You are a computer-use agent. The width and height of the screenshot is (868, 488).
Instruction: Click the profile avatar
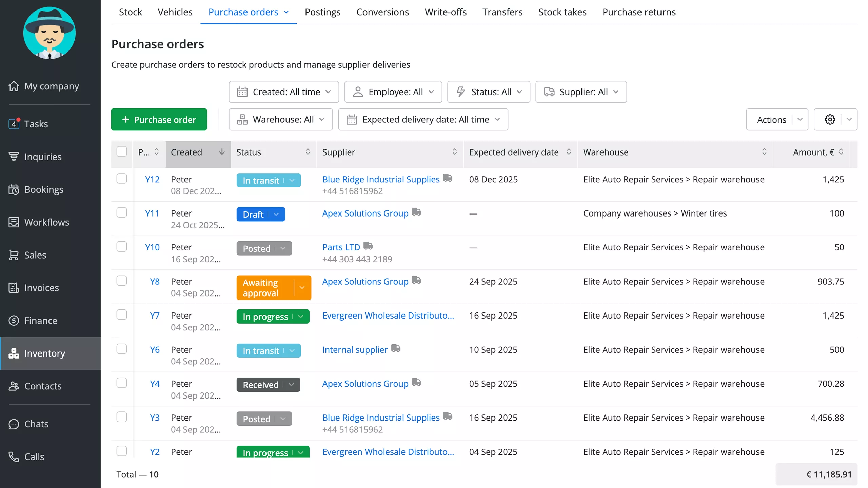pyautogui.click(x=50, y=33)
